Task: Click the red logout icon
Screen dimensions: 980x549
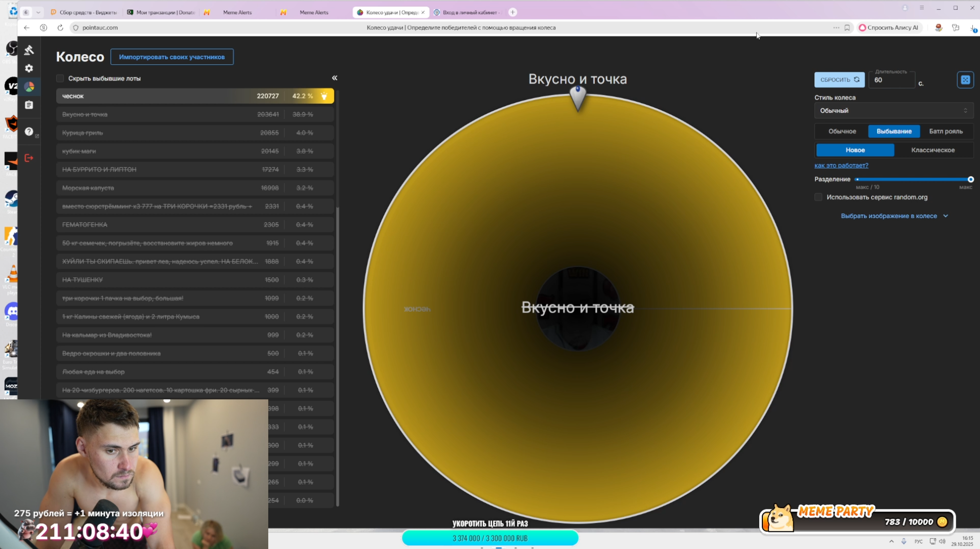Action: click(29, 158)
